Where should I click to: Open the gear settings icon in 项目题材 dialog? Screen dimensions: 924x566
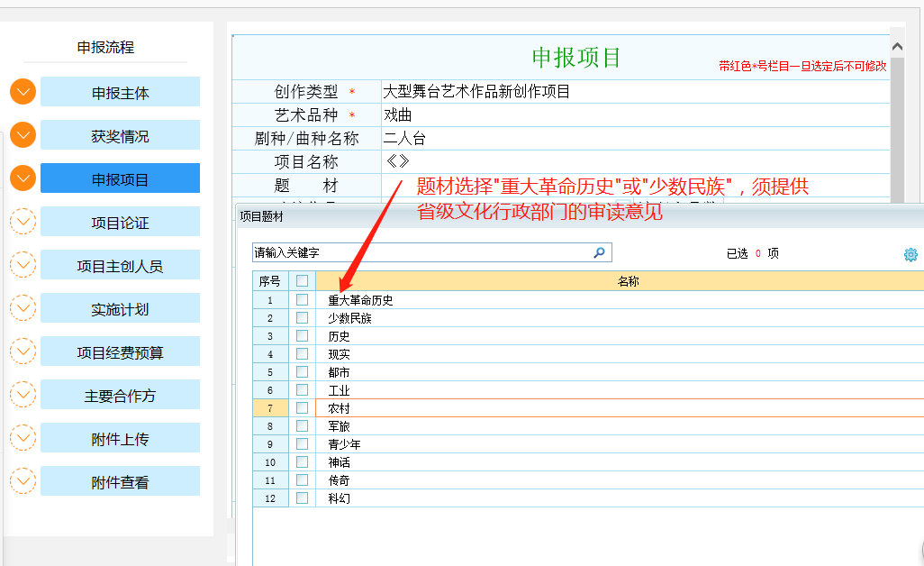coord(910,255)
